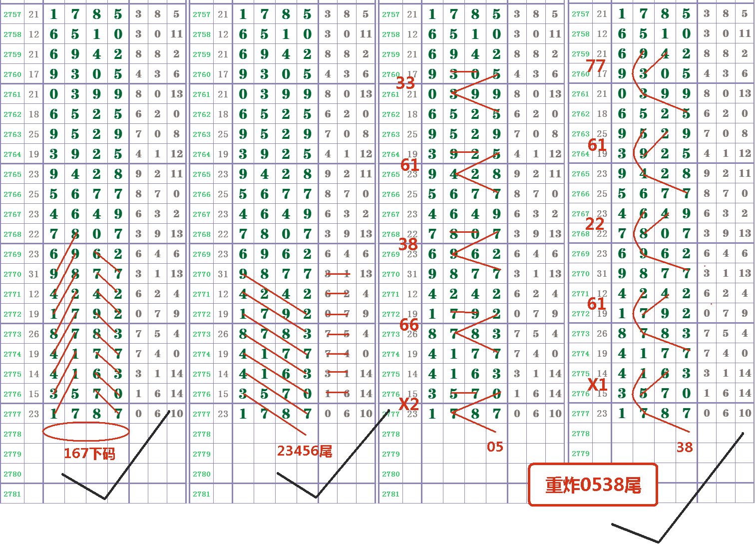The width and height of the screenshot is (756, 548).
Task: Click green digit 5 in row 2766, fourth chart
Action: pos(622,193)
